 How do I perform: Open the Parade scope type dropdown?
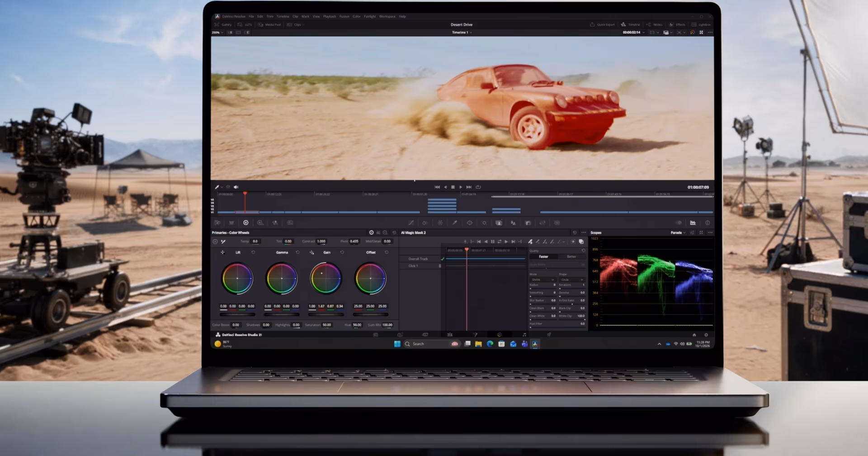coord(678,233)
